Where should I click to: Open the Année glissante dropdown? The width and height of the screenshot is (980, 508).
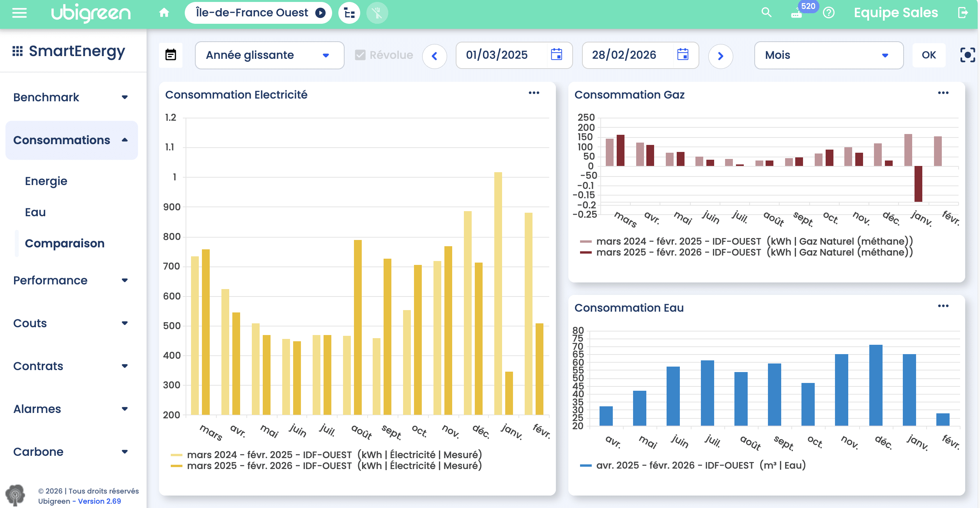tap(269, 55)
